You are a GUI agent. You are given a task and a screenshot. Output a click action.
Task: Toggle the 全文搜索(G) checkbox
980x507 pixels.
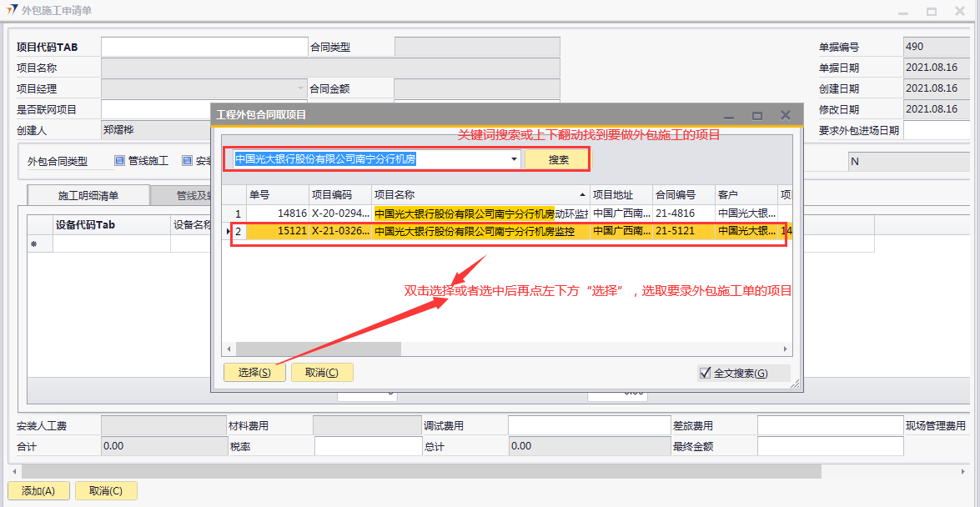[705, 373]
